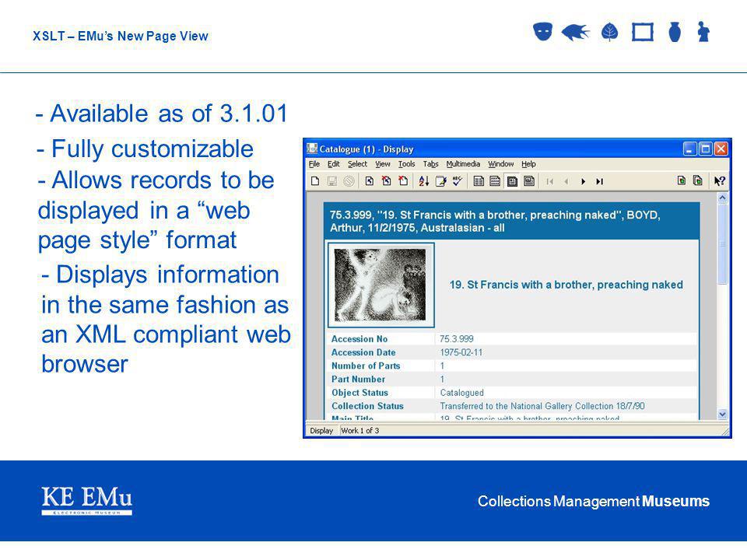The width and height of the screenshot is (747, 560).
Task: Click the accession value 75.3.999
Action: 457,339
